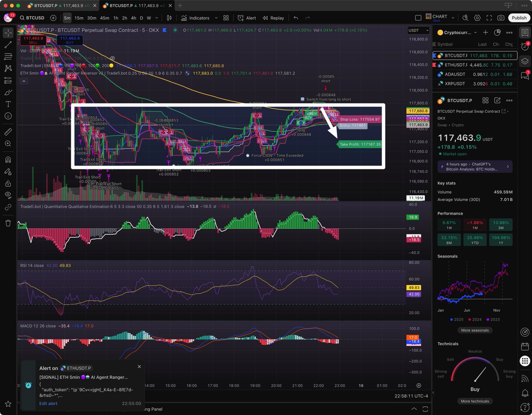This screenshot has width=532, height=415.
Task: Change chart type with candles icon
Action: click(x=169, y=18)
